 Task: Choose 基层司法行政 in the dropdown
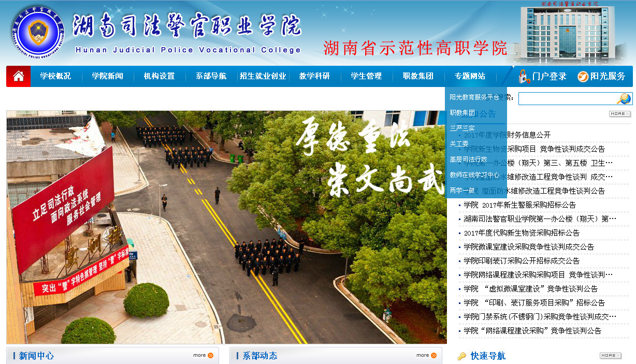click(x=468, y=159)
